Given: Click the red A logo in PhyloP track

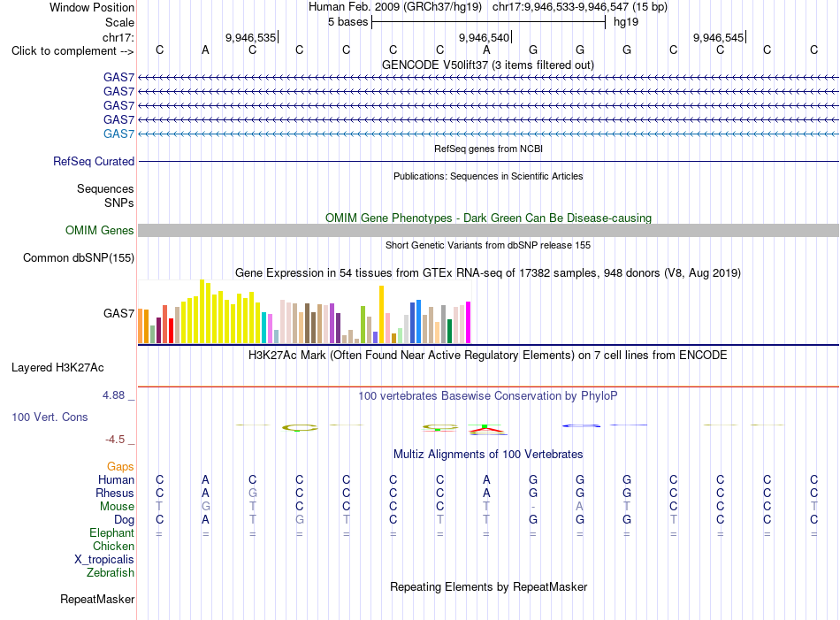Looking at the screenshot, I should click(485, 429).
